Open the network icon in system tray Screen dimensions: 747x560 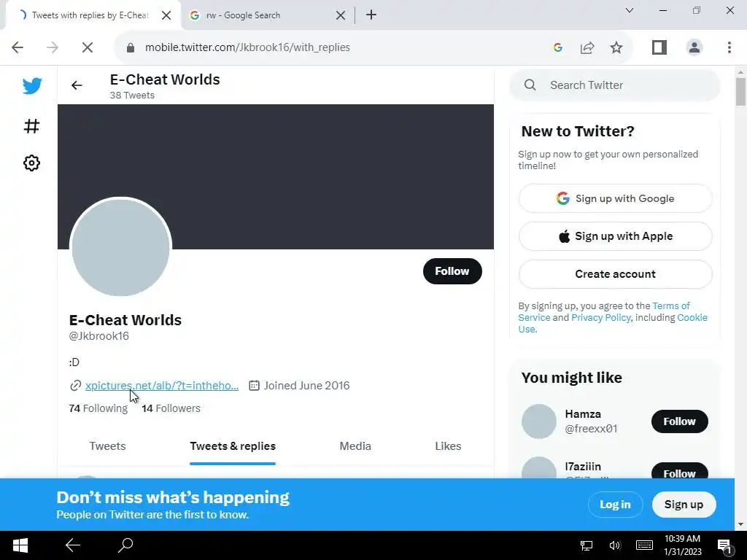[x=587, y=545]
